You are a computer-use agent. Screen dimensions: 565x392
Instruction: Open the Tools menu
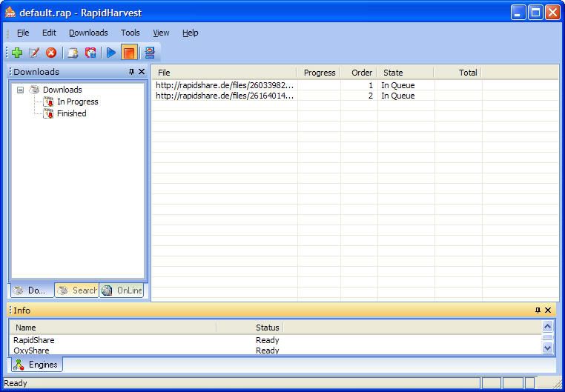point(130,33)
